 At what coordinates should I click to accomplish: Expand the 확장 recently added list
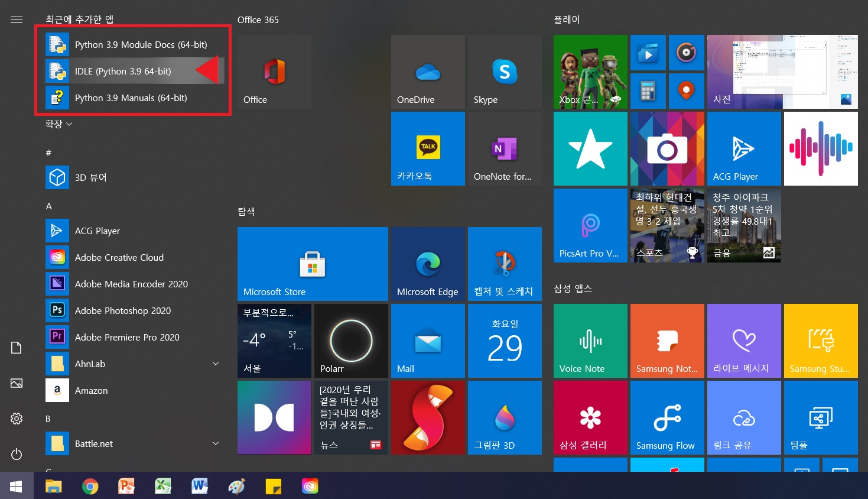58,124
